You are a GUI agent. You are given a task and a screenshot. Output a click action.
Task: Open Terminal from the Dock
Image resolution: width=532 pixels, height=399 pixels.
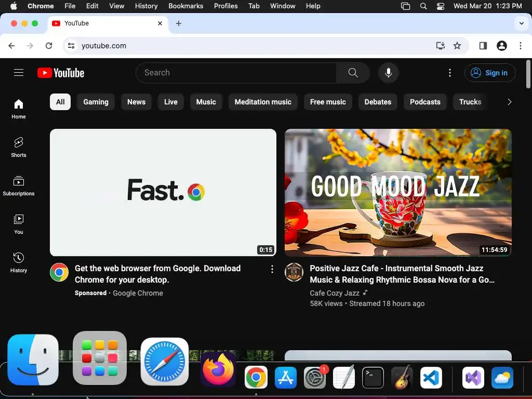click(x=373, y=378)
